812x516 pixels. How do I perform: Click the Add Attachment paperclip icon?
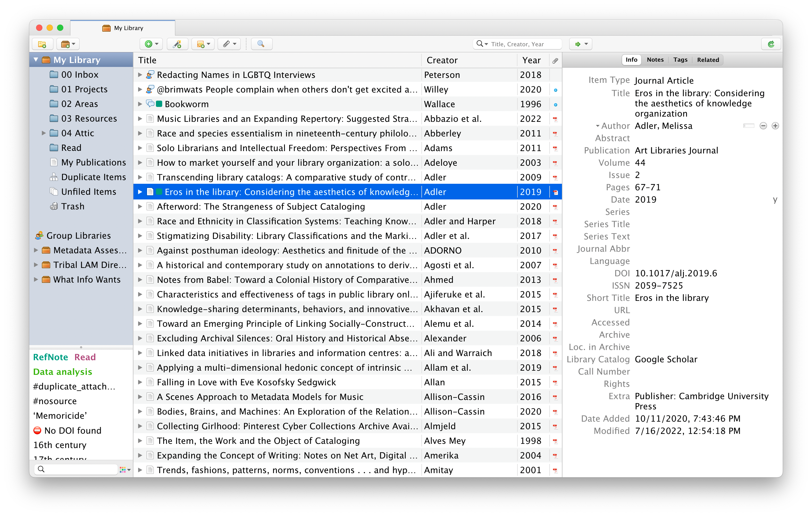pos(227,44)
